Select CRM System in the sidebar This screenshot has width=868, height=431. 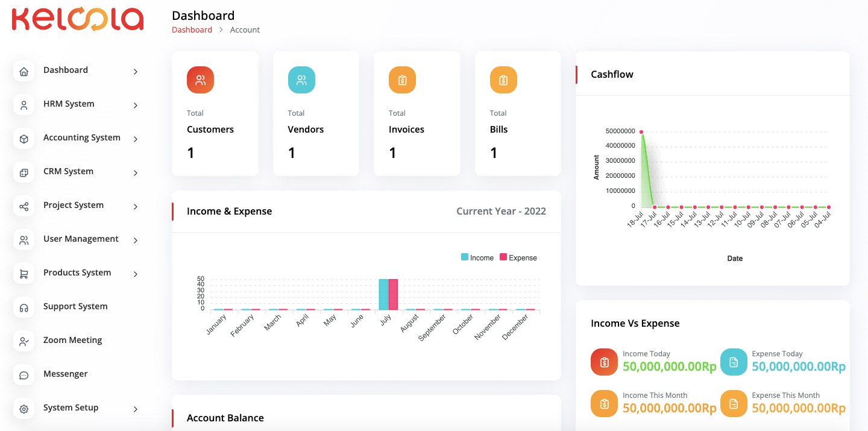tap(68, 171)
